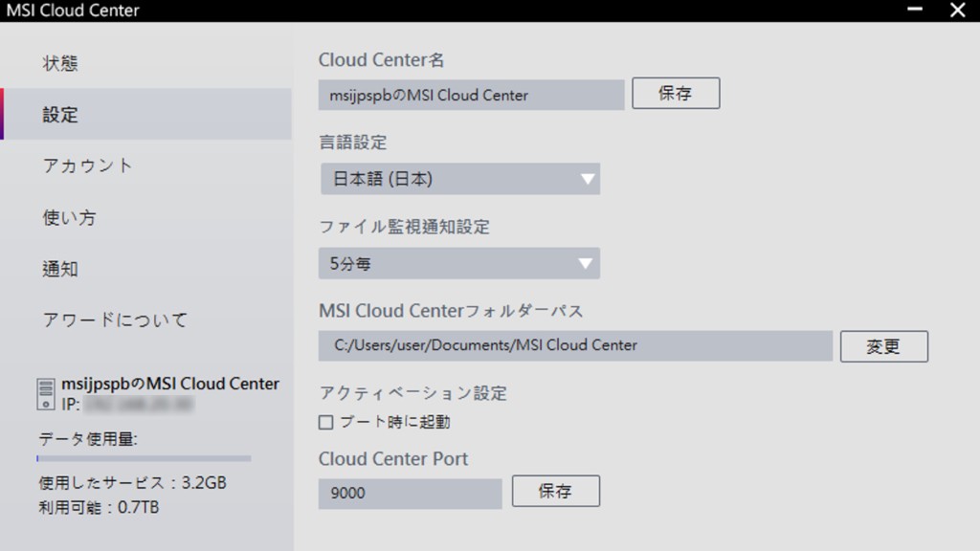This screenshot has width=980, height=551.
Task: Open the 状態 status page
Action: point(61,63)
